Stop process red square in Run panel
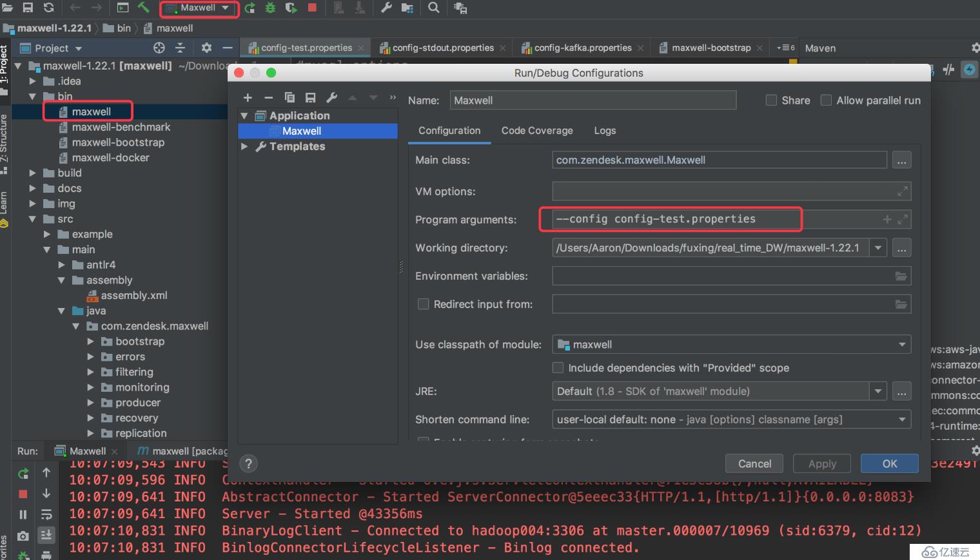Viewport: 980px width, 560px height. [x=23, y=494]
